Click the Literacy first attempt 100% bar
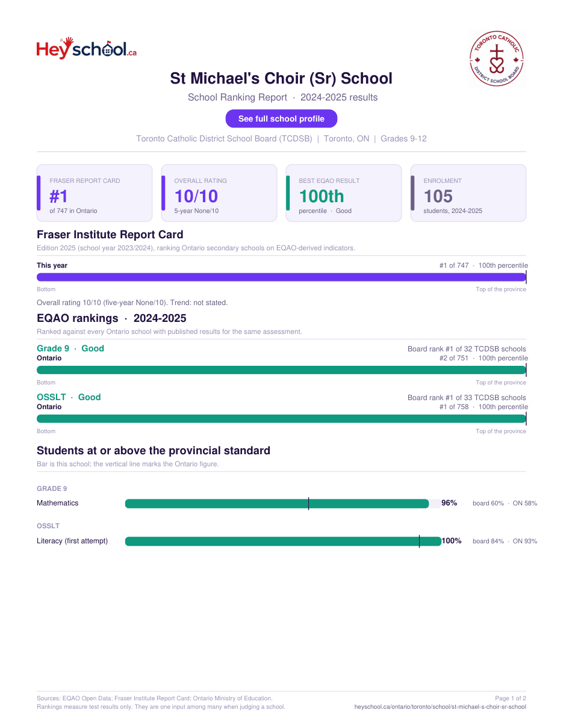Screen dimensions: 563x728 [283, 541]
